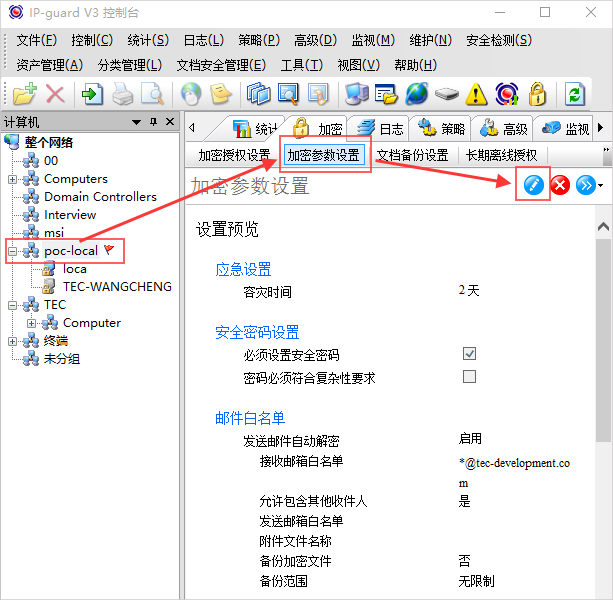Click the red delete X toolbar icon
Image resolution: width=613 pixels, height=600 pixels.
55,94
